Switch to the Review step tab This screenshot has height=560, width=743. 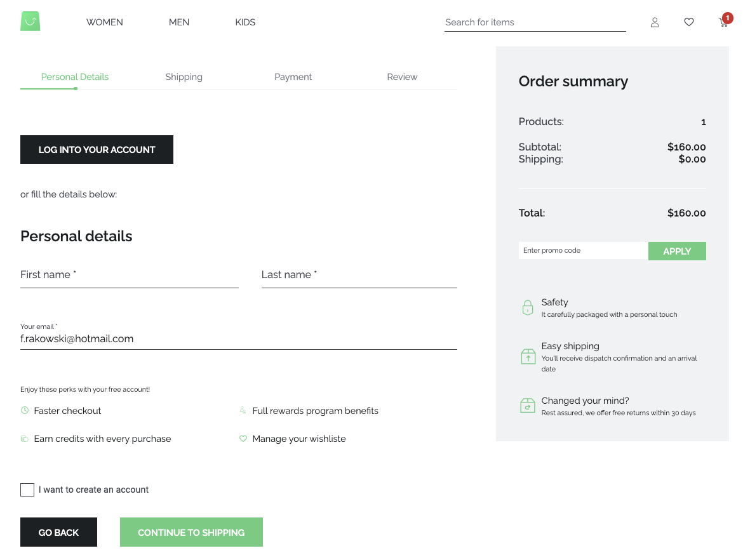[402, 77]
